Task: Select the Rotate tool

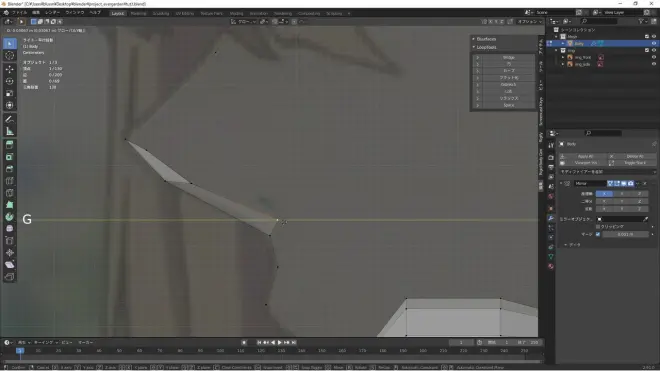Action: coord(10,81)
